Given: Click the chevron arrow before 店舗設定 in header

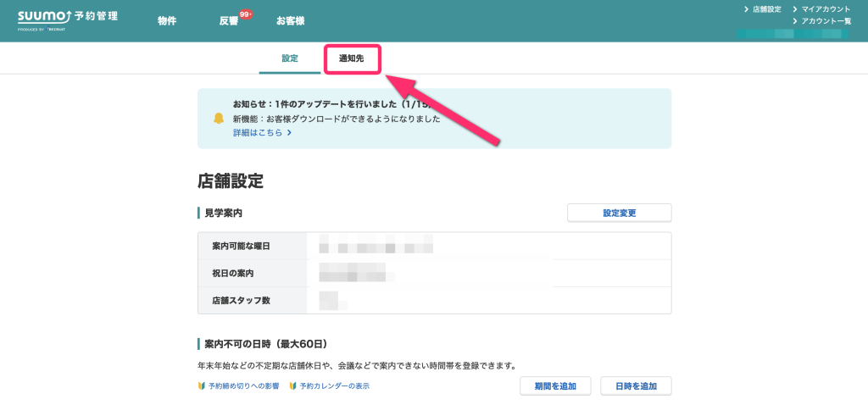Looking at the screenshot, I should (746, 9).
